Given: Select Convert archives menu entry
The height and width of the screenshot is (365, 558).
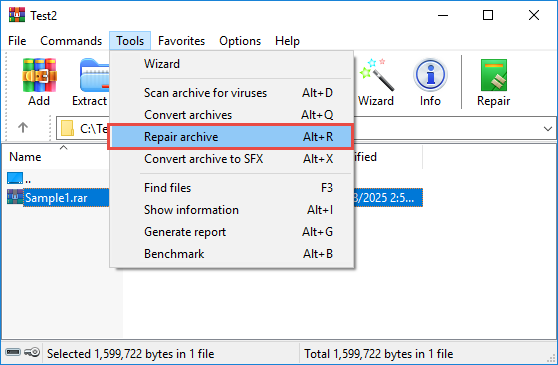Looking at the screenshot, I should pyautogui.click(x=232, y=115).
